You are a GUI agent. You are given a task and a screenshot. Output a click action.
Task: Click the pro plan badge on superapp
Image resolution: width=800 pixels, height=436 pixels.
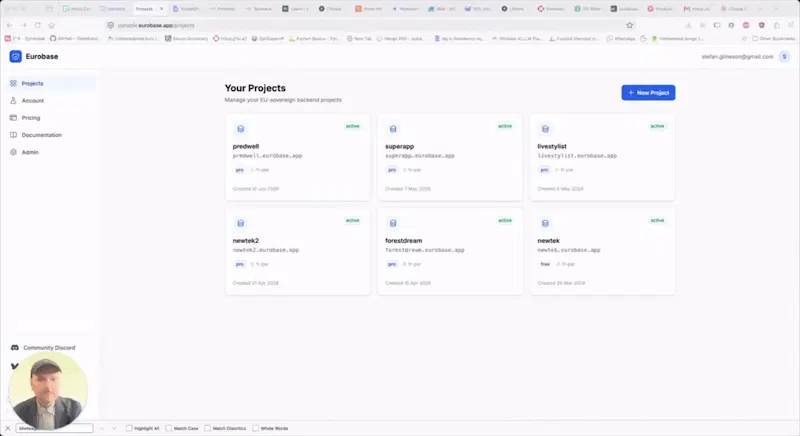(x=392, y=170)
